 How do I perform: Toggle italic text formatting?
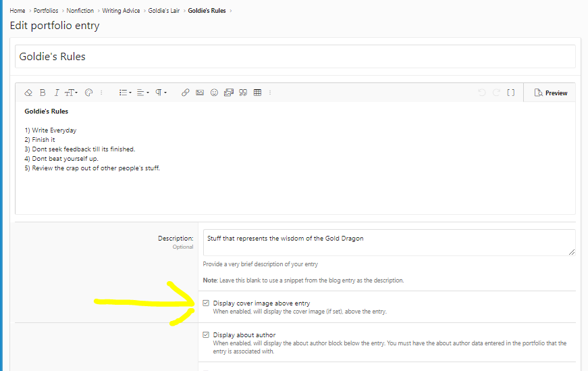pyautogui.click(x=57, y=93)
